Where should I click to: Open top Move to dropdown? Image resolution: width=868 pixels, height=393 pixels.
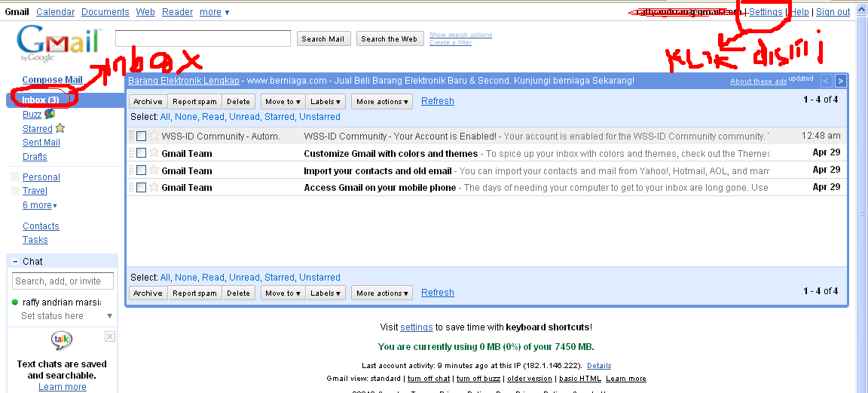pyautogui.click(x=283, y=101)
